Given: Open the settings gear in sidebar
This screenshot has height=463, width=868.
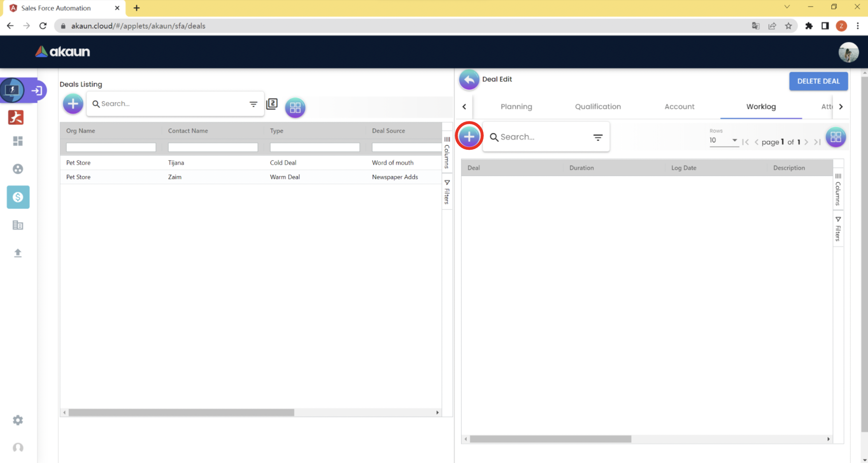Looking at the screenshot, I should pos(18,420).
